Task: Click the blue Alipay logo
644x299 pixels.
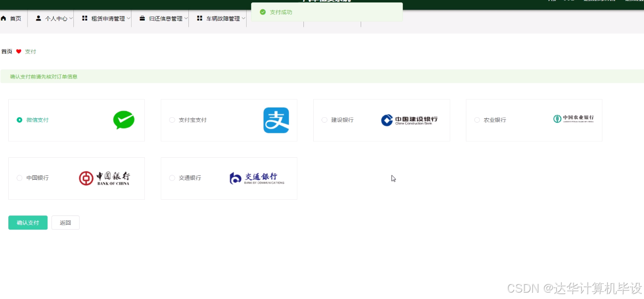Action: [276, 120]
